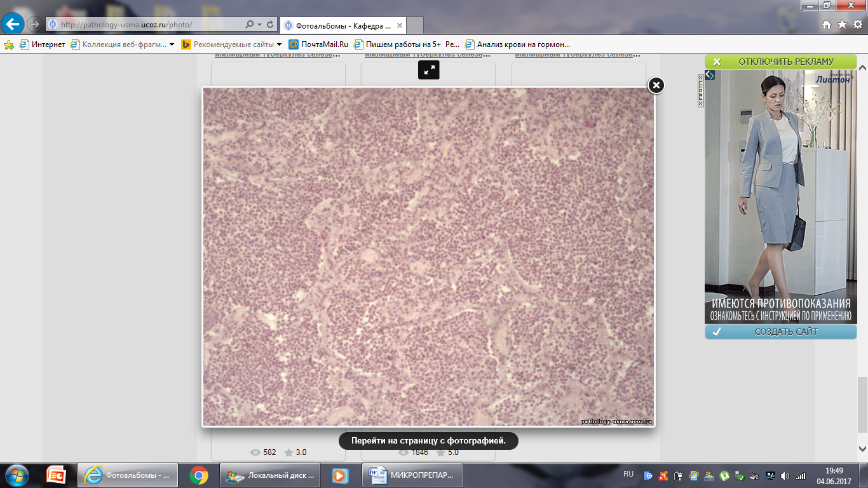868x488 pixels.
Task: Close the enlarged photo lightbox
Action: [656, 85]
